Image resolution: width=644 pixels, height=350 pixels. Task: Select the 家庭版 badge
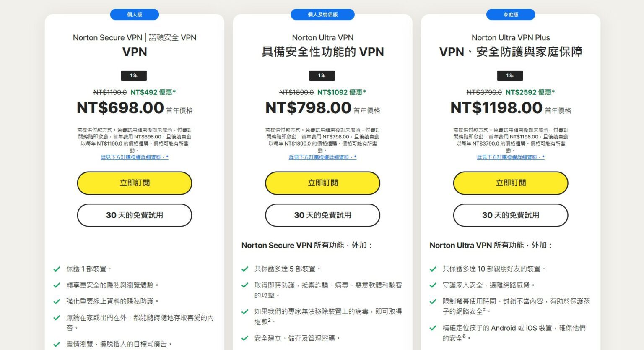click(x=510, y=14)
